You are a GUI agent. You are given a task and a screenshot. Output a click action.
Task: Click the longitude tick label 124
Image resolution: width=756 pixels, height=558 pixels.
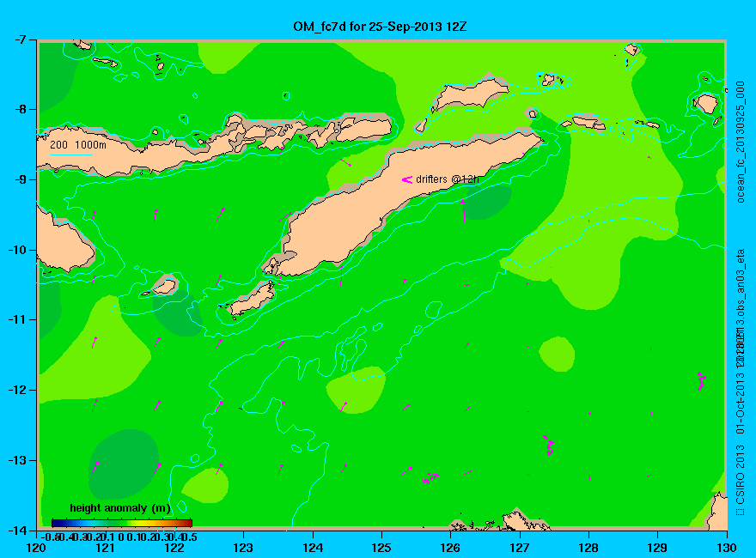coord(313,548)
